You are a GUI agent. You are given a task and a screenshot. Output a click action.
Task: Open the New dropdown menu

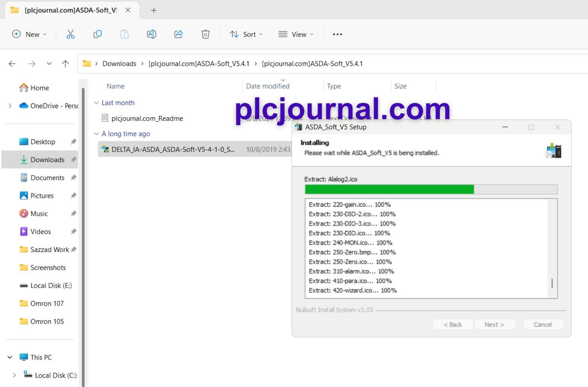pyautogui.click(x=29, y=34)
